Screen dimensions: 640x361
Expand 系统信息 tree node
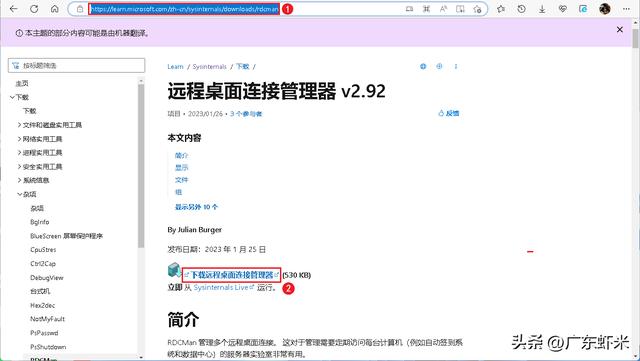tap(19, 180)
